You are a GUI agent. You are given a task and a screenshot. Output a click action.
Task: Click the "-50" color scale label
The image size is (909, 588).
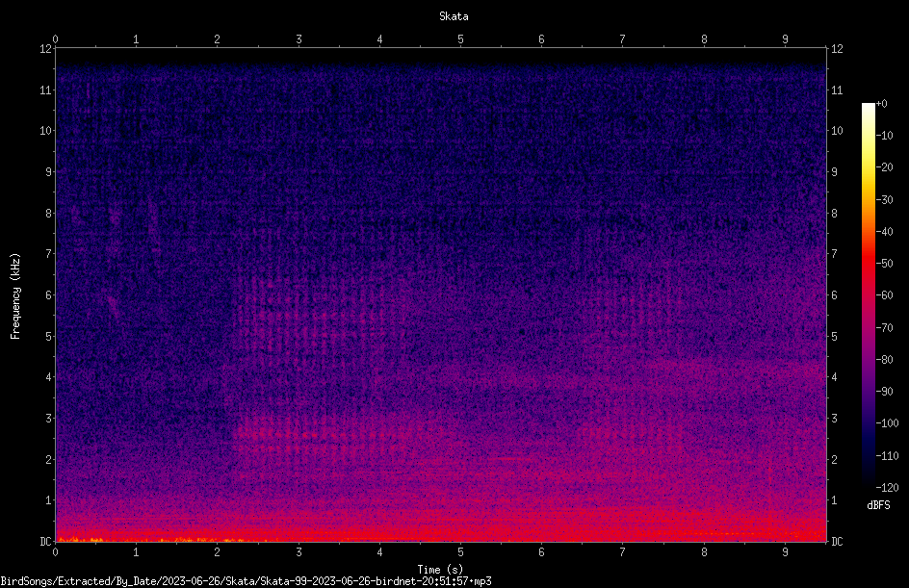(x=884, y=264)
